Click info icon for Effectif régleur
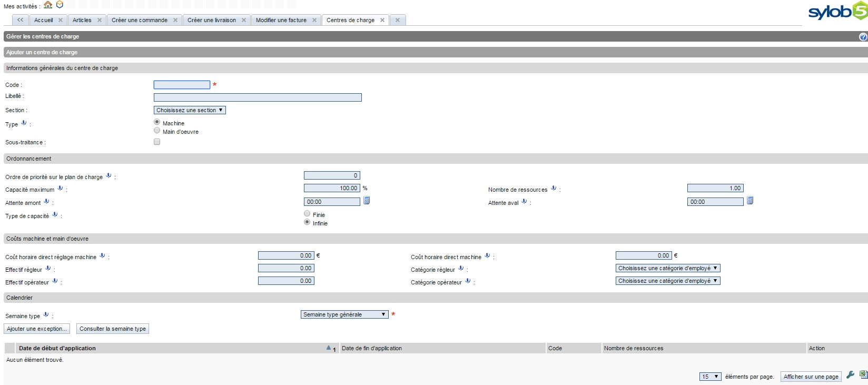The image size is (868, 385). pos(48,269)
